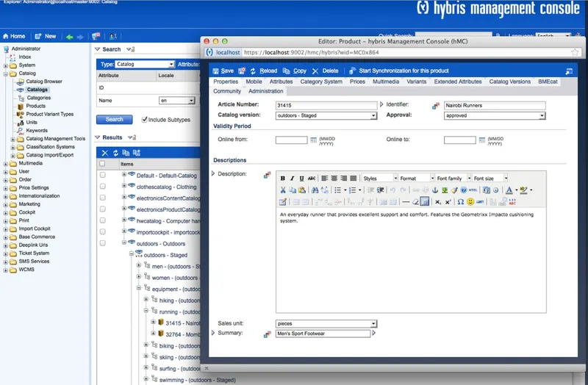Check select-all box in Items header
Viewport: 588px width, 385px height.
click(x=102, y=164)
